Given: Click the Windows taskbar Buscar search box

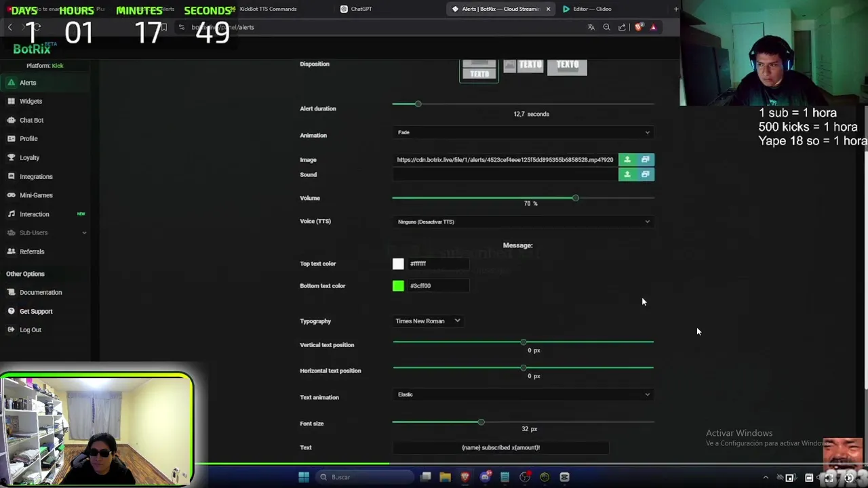Looking at the screenshot, I should point(365,477).
